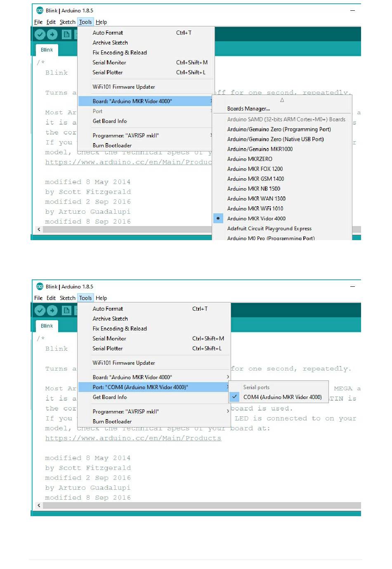Image resolution: width=392 pixels, height=569 pixels.
Task: Open the Help menu in the upper window
Action: [x=101, y=22]
